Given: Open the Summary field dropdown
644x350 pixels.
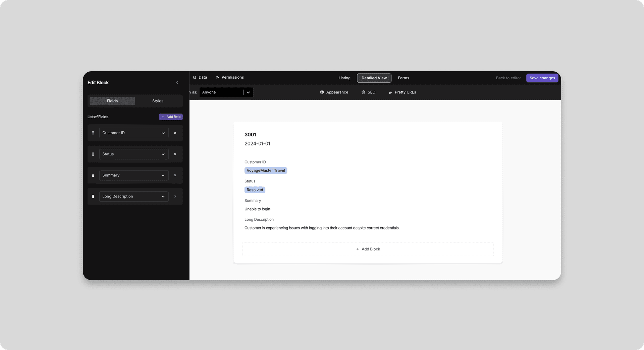Looking at the screenshot, I should pyautogui.click(x=134, y=175).
